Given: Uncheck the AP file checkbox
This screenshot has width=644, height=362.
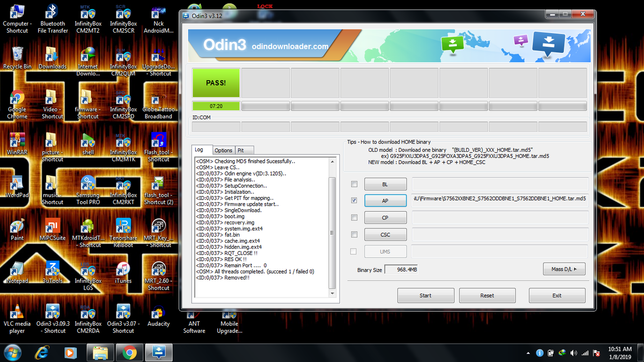Looking at the screenshot, I should pos(354,201).
